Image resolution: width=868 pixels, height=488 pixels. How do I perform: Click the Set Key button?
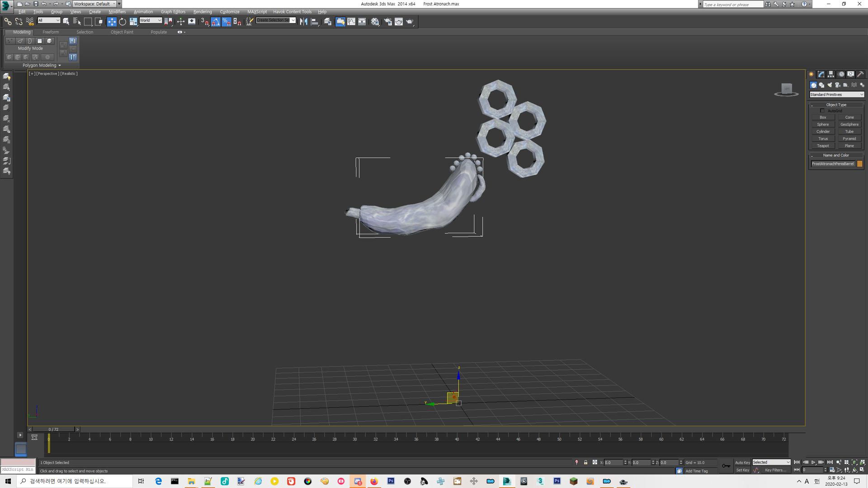(742, 470)
